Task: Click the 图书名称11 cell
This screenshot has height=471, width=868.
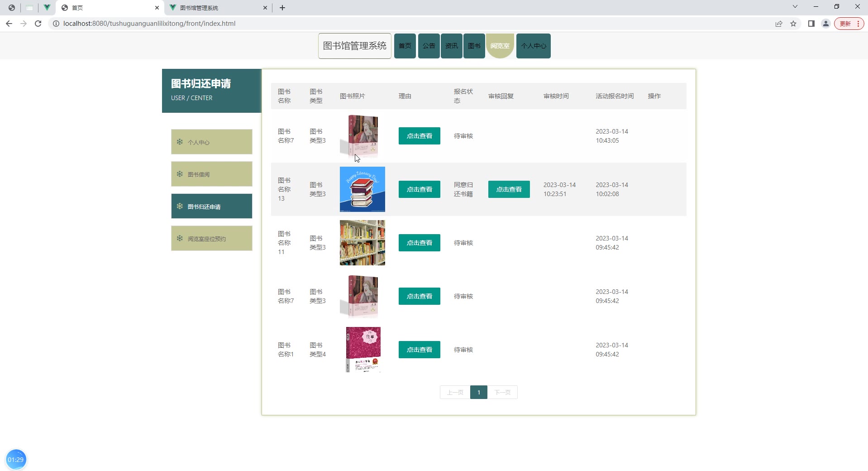Action: 284,243
